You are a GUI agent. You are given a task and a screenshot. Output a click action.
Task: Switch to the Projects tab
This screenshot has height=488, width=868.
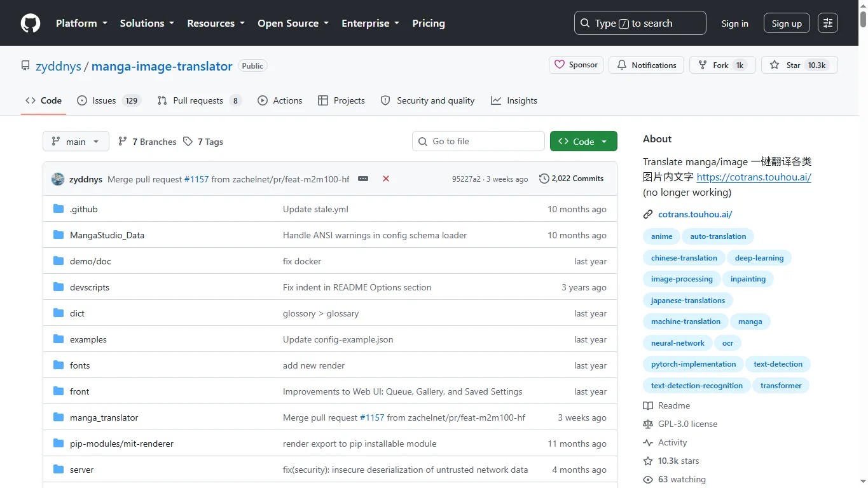click(341, 100)
